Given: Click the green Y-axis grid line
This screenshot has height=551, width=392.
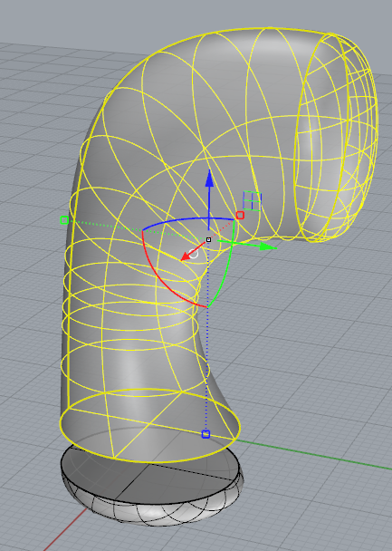Looking at the screenshot, I should 316,455.
